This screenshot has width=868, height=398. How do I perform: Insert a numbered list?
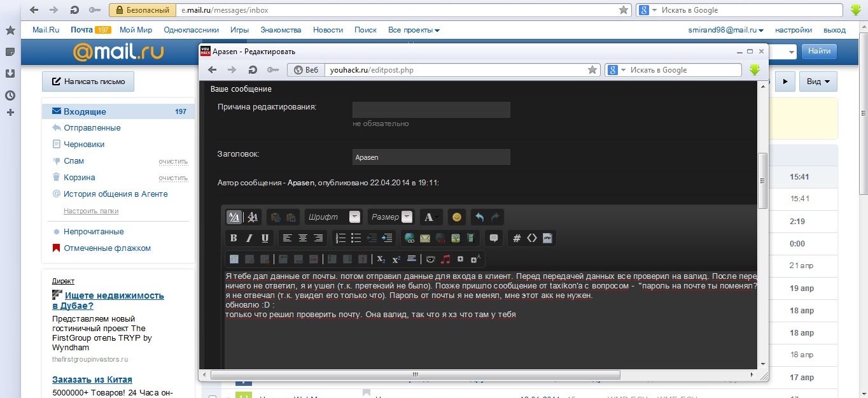[340, 238]
